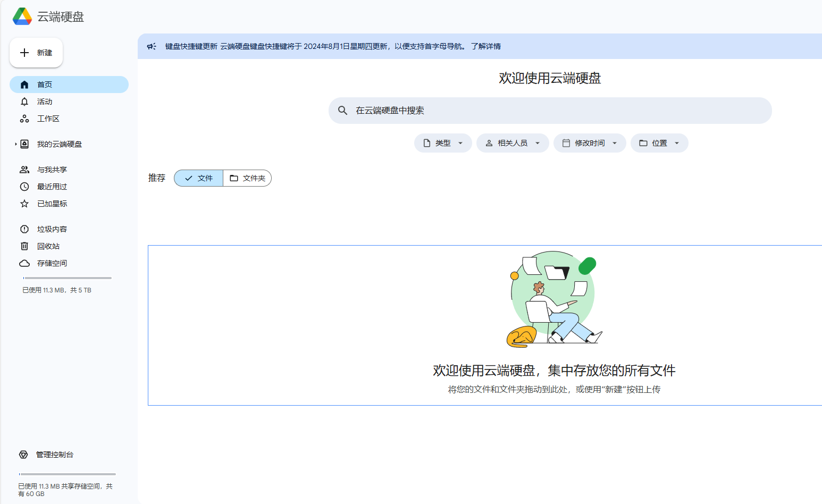Click the 推荐 label
This screenshot has height=504, width=822.
(157, 178)
